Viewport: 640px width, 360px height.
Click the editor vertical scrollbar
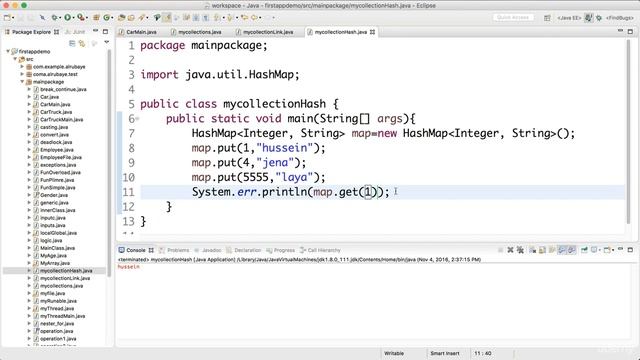pos(629,131)
